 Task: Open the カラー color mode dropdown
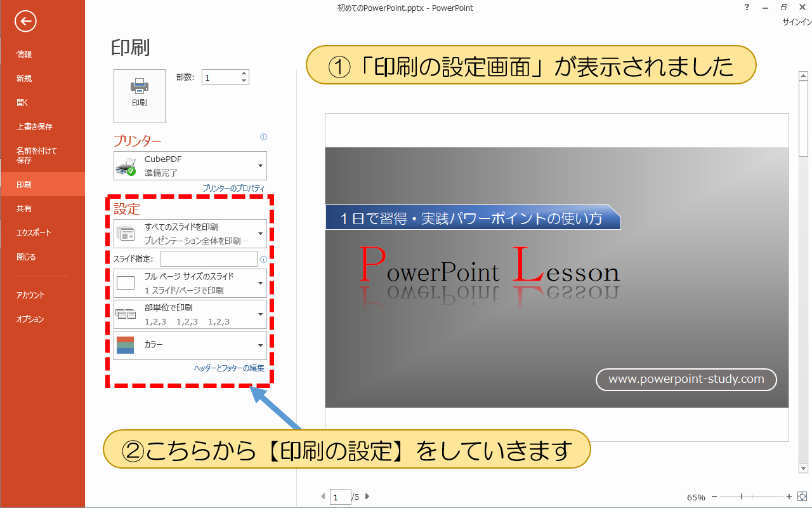(x=190, y=345)
